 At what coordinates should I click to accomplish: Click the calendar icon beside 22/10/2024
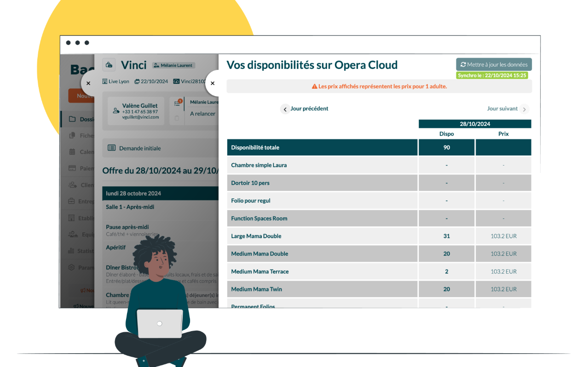pyautogui.click(x=137, y=81)
